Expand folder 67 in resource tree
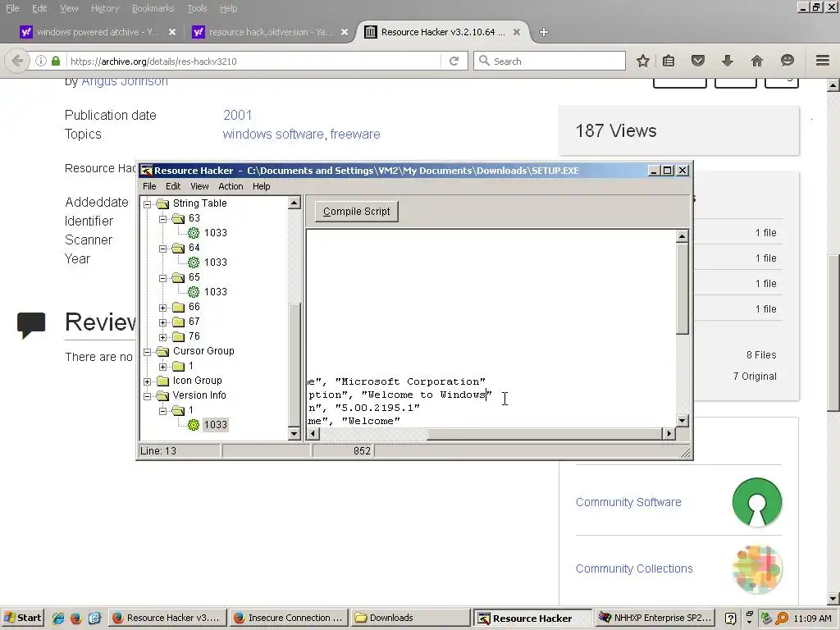Screen dimensions: 840x630 pos(163,322)
